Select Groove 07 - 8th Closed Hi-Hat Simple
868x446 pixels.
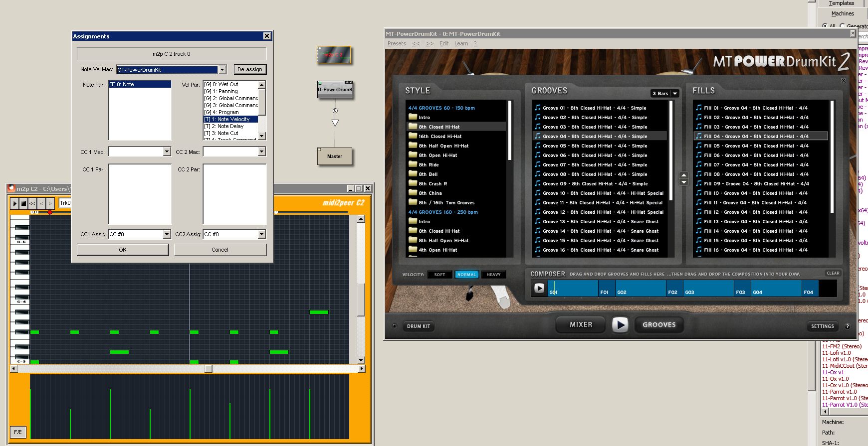click(600, 164)
